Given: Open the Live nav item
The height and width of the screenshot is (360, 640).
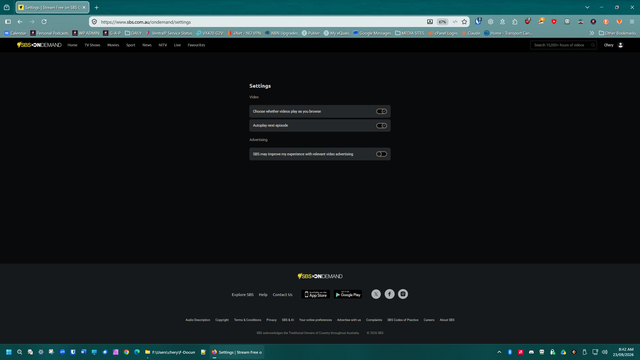Looking at the screenshot, I should pos(177,45).
